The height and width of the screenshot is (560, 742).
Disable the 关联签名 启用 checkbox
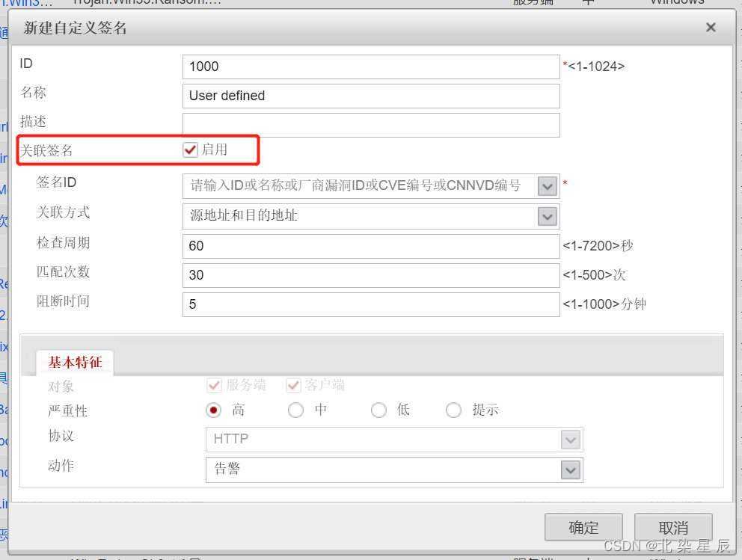tap(190, 149)
